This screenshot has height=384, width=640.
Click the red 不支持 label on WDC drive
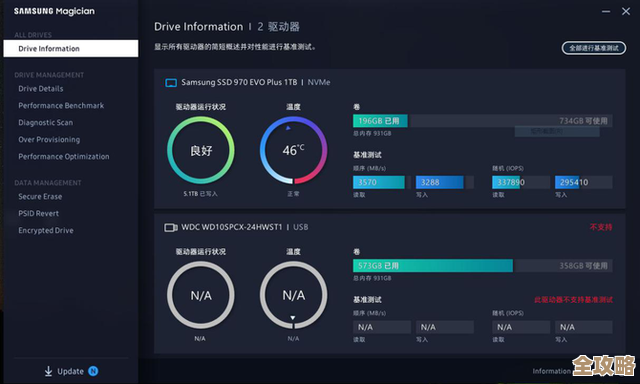tap(601, 227)
